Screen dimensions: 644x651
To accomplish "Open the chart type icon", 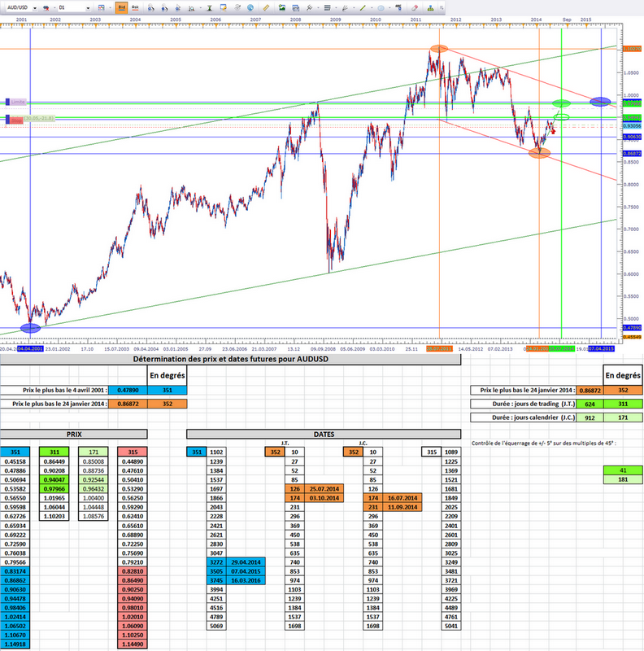I will coord(101,7).
